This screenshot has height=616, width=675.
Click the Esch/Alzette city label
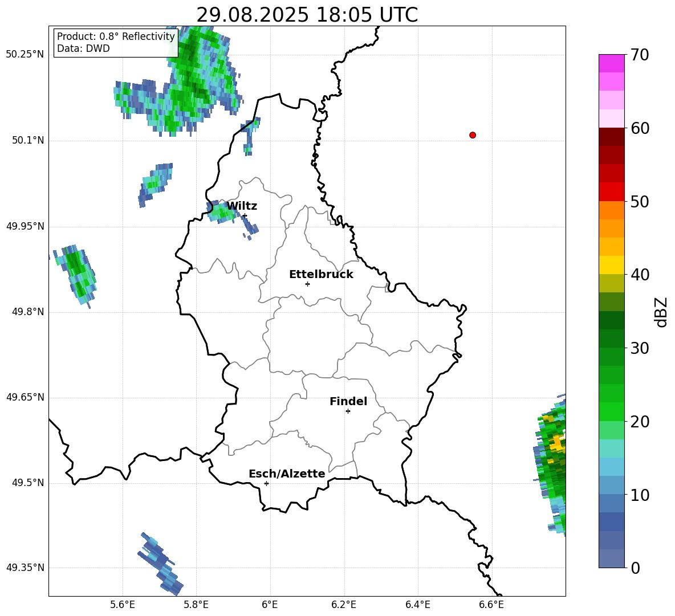(x=287, y=474)
